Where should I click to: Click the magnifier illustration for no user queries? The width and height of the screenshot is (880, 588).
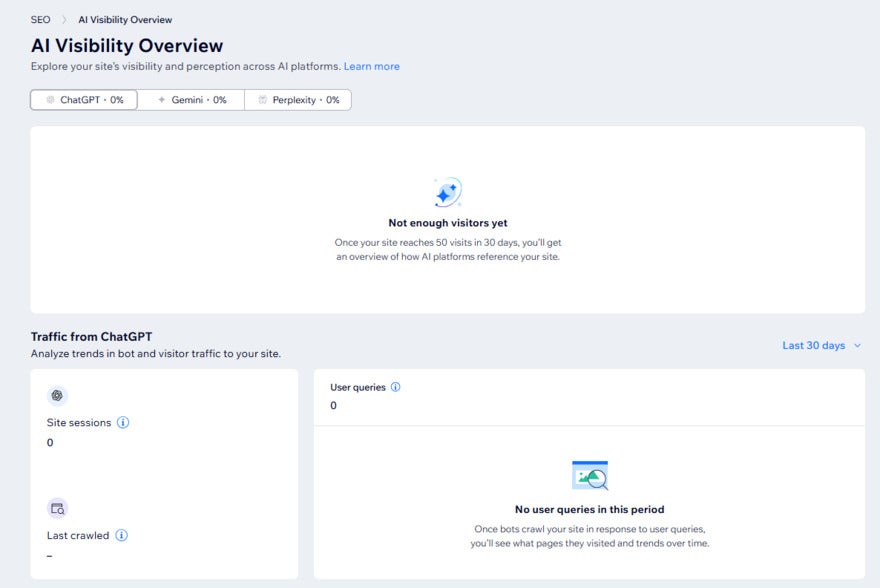(589, 475)
